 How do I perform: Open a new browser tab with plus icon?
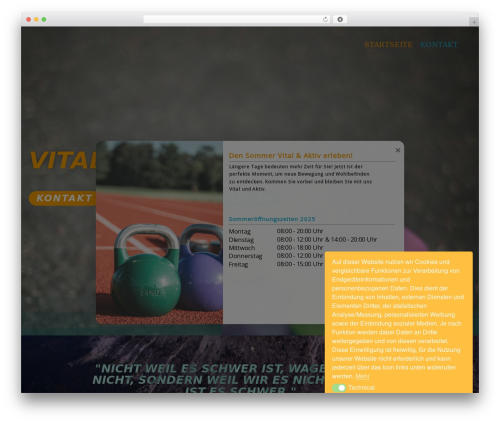pos(474,22)
